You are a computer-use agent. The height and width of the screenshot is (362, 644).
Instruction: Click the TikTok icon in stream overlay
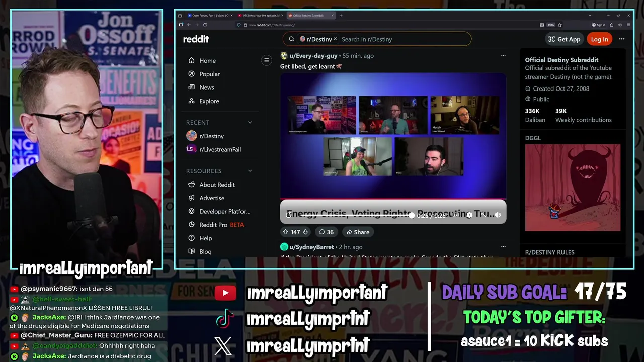click(x=224, y=318)
